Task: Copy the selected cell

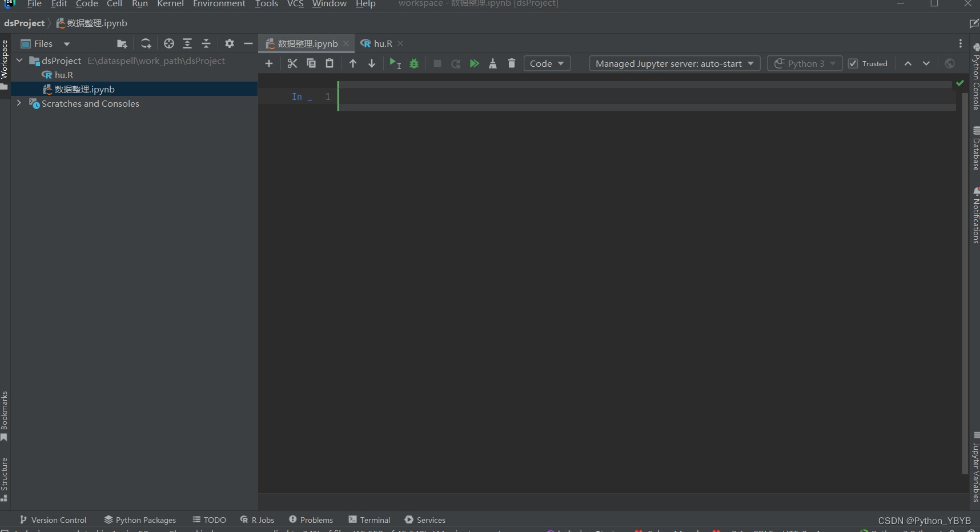Action: pyautogui.click(x=311, y=63)
